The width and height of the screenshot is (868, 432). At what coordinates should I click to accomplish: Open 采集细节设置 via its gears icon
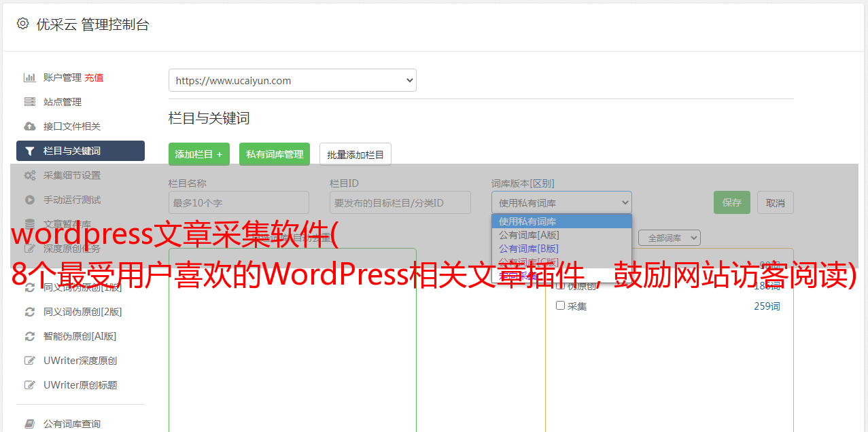[30, 175]
